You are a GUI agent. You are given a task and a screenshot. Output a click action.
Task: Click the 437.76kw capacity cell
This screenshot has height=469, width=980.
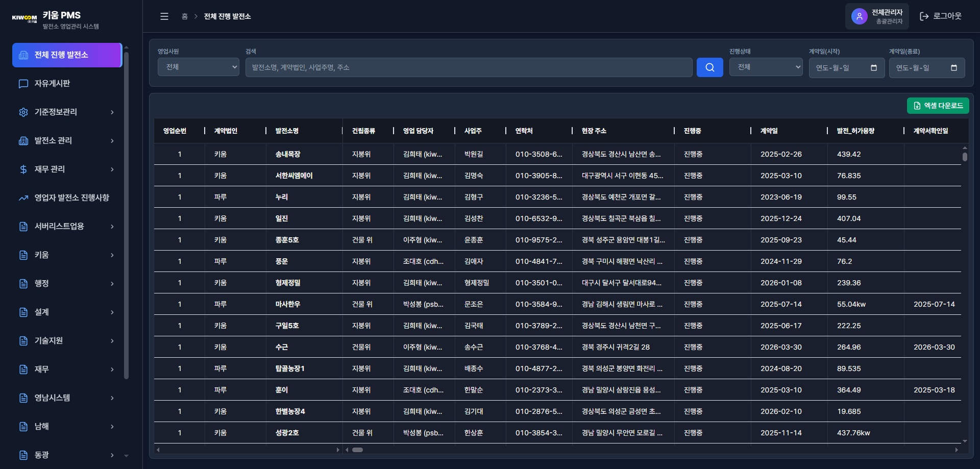tap(853, 433)
